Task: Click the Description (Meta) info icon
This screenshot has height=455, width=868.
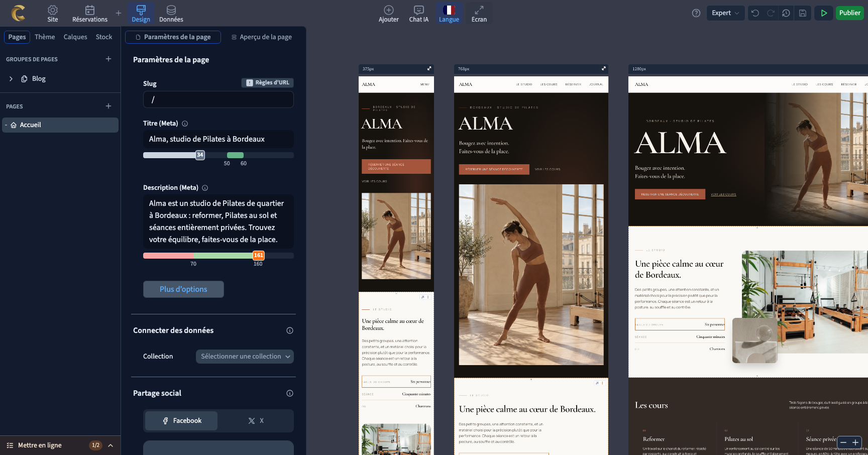Action: [205, 188]
